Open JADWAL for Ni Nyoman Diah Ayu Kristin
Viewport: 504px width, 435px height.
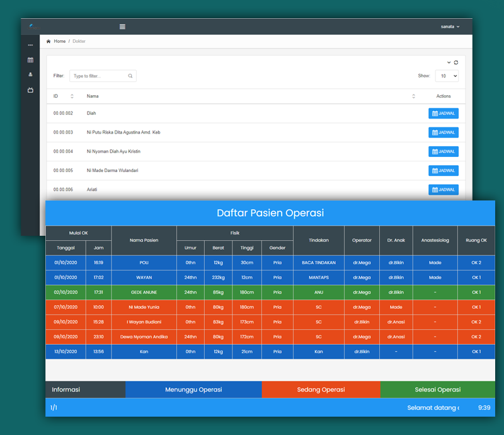click(x=444, y=152)
